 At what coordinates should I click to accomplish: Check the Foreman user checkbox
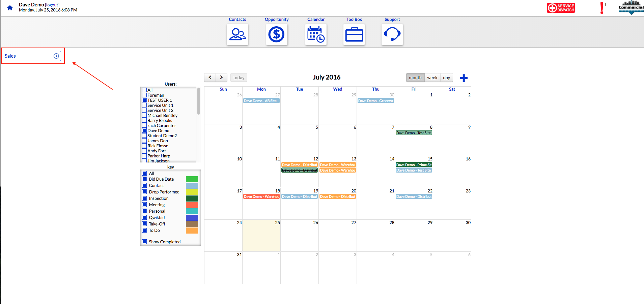[x=144, y=95]
